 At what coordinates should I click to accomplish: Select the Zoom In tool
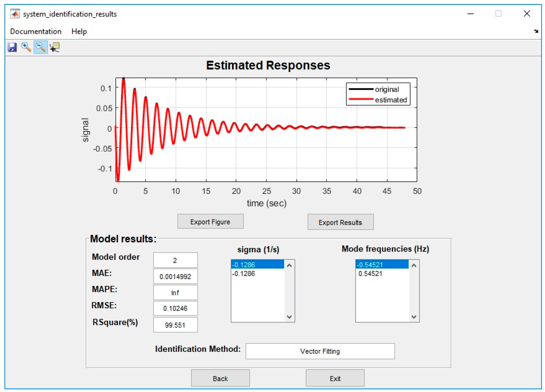click(x=26, y=47)
